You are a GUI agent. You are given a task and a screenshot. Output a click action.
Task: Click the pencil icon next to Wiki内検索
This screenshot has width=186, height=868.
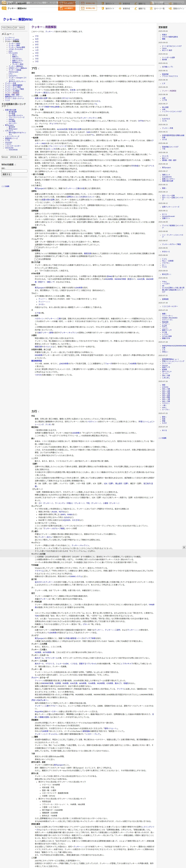coord(15,165)
